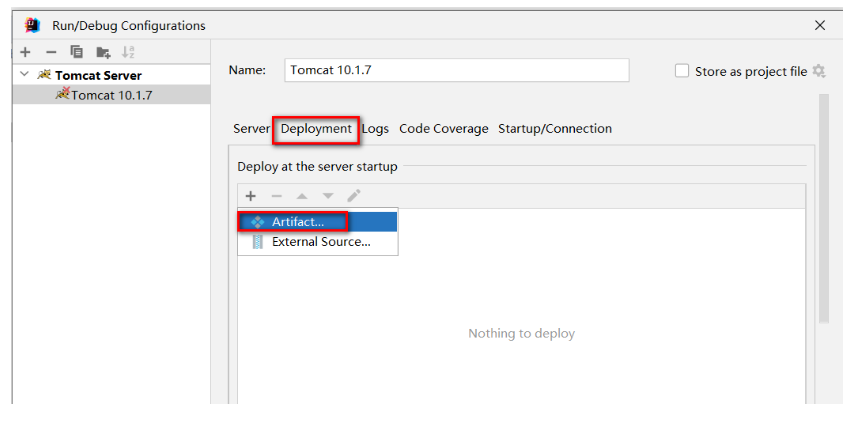This screenshot has height=435, width=853.
Task: Remove the selected deployment item
Action: (276, 196)
